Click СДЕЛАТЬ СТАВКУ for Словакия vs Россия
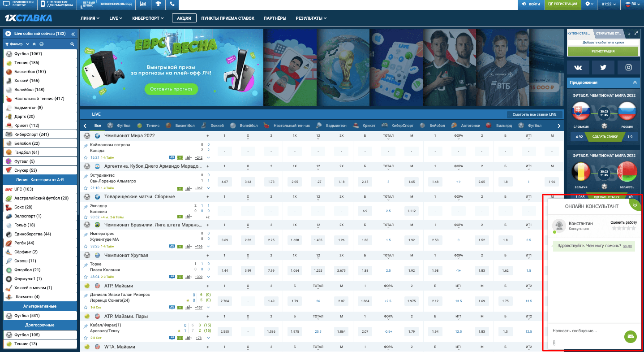The width and height of the screenshot is (644, 352). pyautogui.click(x=605, y=136)
